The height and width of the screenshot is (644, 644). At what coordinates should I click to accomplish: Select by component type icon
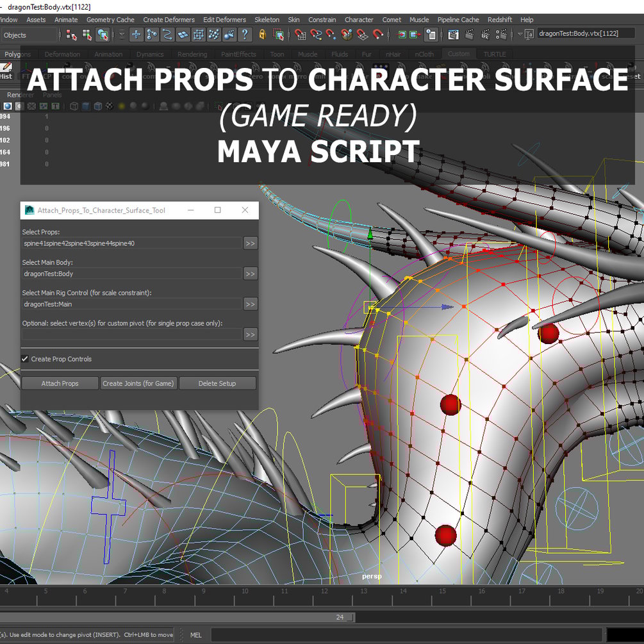click(x=103, y=35)
